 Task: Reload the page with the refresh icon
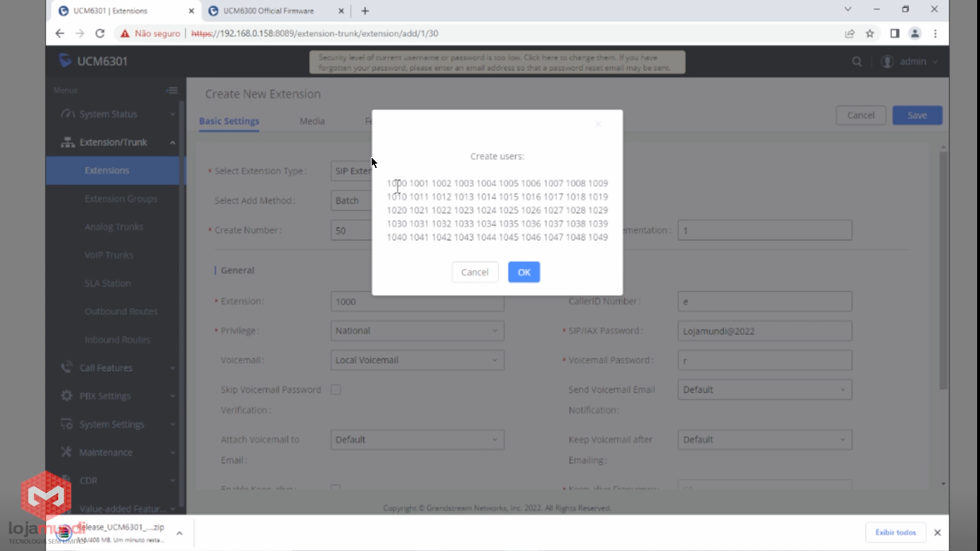(100, 33)
